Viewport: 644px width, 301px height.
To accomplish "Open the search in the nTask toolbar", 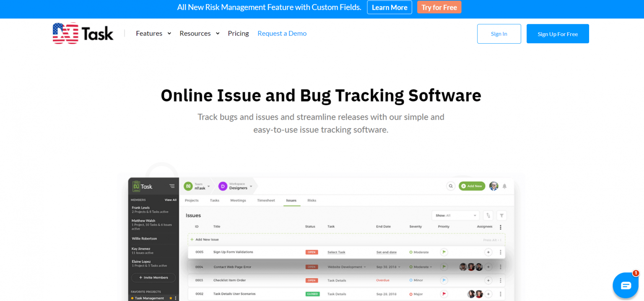I will click(451, 186).
